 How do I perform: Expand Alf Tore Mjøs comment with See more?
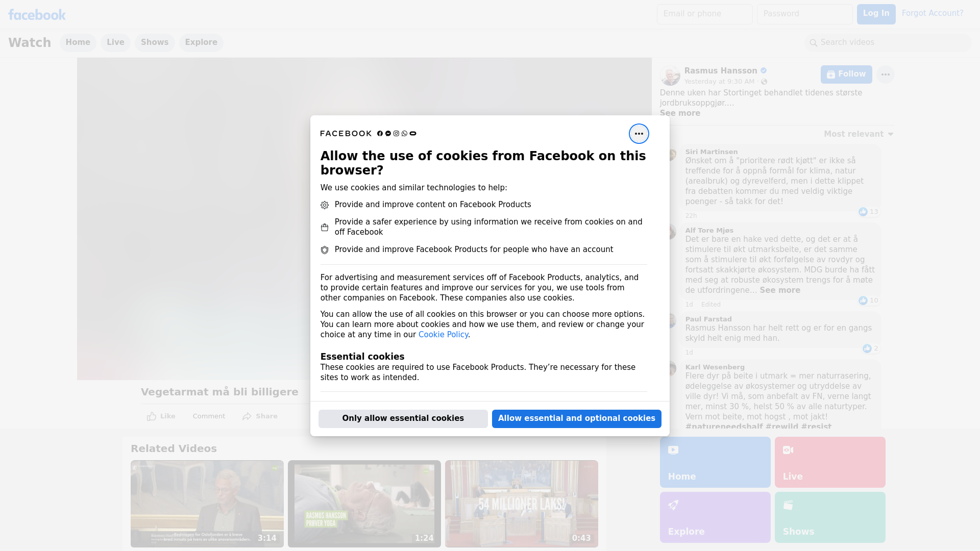click(780, 290)
